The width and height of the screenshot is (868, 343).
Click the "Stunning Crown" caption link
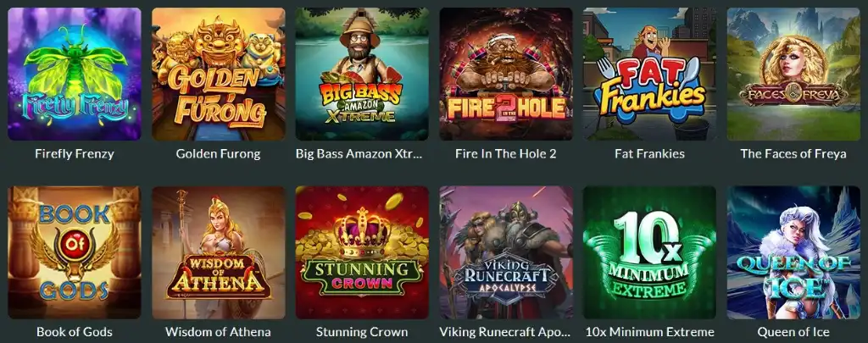(362, 332)
